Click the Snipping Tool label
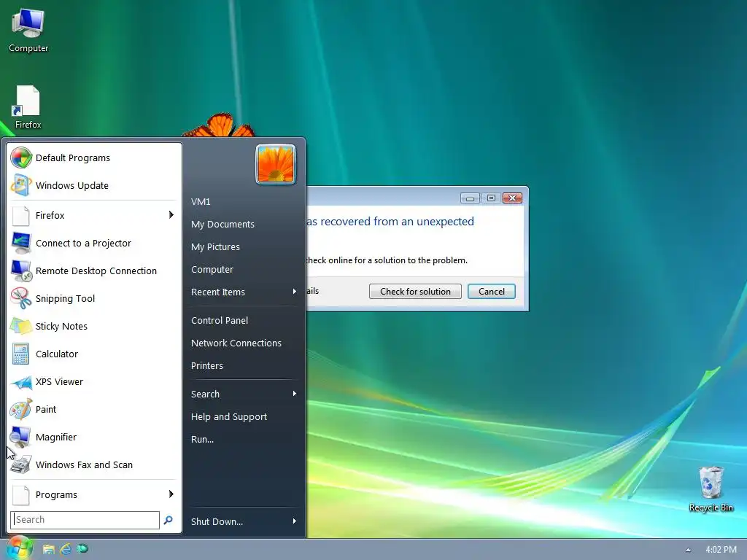Viewport: 747px width, 560px height. [x=65, y=298]
